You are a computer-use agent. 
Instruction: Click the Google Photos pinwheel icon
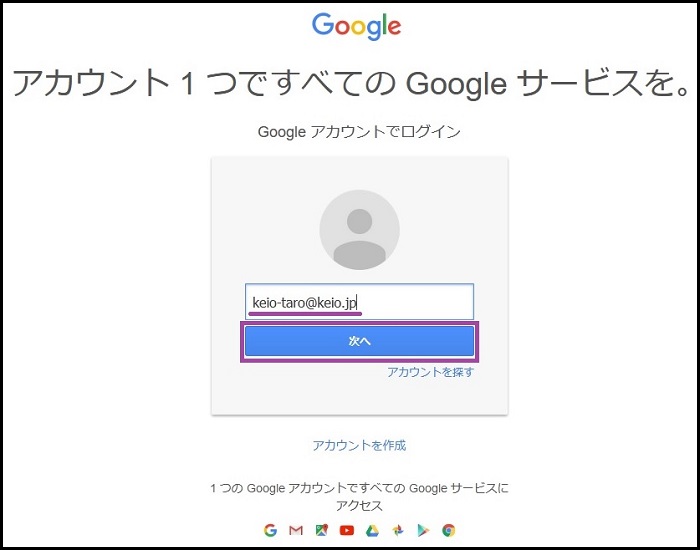(x=398, y=530)
